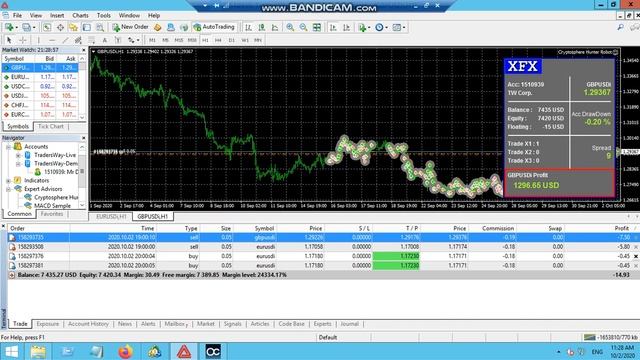The width and height of the screenshot is (640, 360).
Task: Select the Crosshair tool
Action: pos(22,40)
